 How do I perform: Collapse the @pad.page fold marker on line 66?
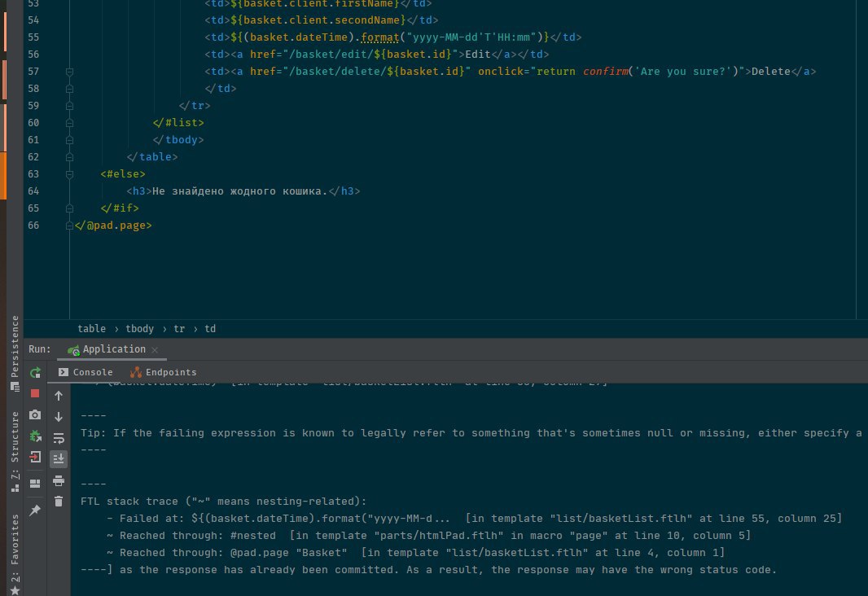pos(69,226)
